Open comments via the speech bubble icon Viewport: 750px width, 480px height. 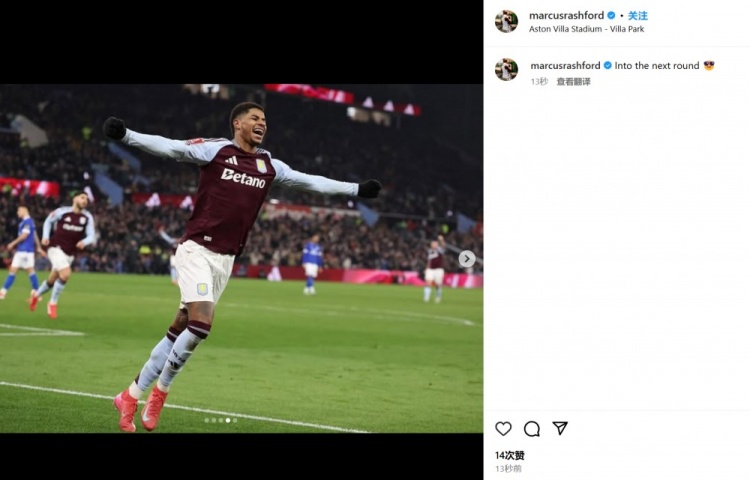[x=532, y=429]
